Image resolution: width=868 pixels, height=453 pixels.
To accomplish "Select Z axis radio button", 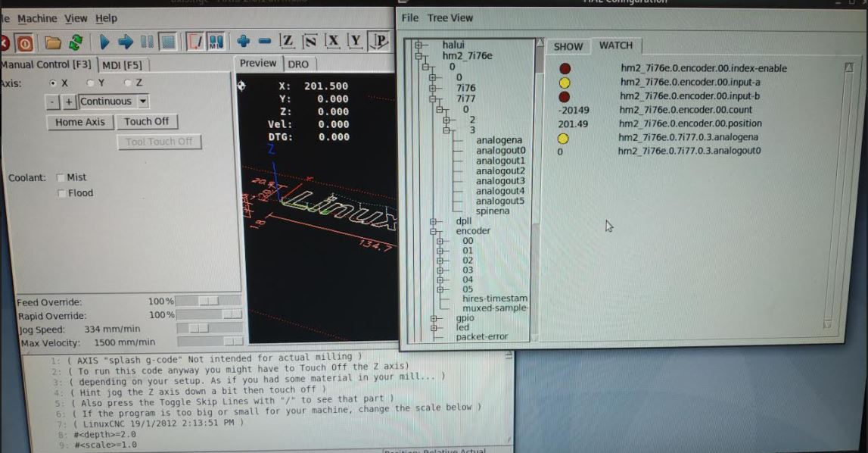I will pyautogui.click(x=128, y=83).
